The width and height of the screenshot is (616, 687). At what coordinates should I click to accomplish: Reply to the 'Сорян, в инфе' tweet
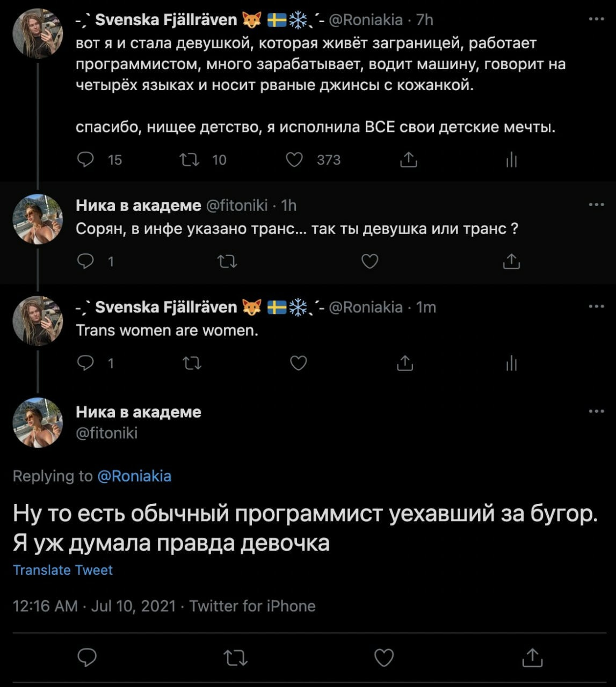(x=86, y=261)
